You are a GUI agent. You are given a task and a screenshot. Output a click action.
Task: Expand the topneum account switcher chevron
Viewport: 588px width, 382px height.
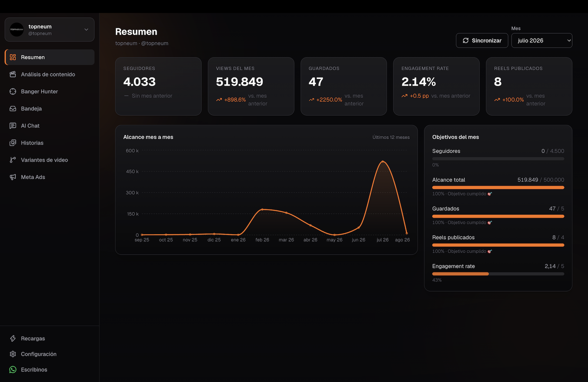(86, 29)
